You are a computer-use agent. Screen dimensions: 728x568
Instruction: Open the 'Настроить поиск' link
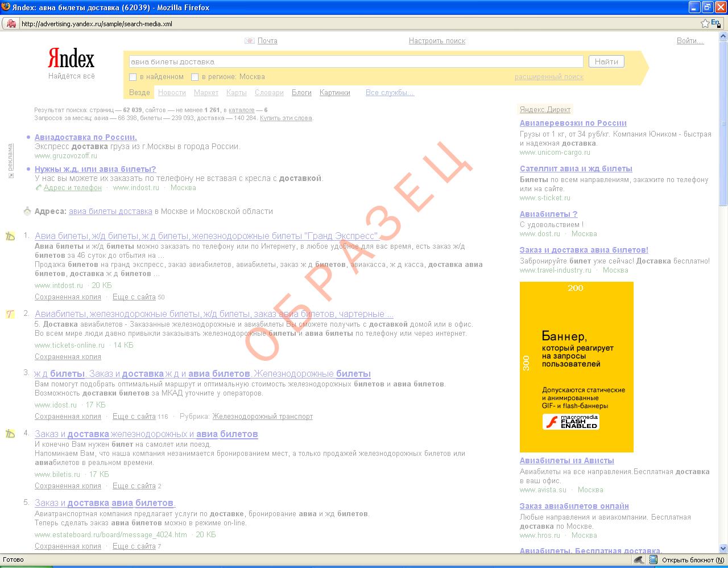coord(437,40)
